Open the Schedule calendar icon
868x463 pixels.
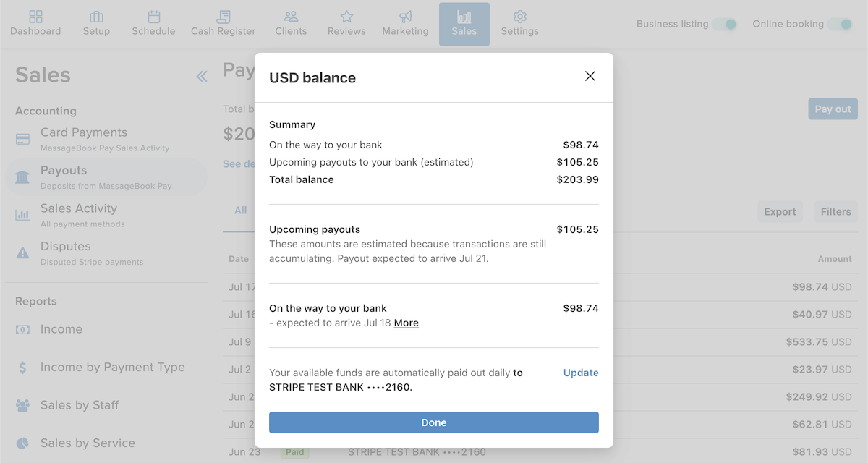(153, 17)
